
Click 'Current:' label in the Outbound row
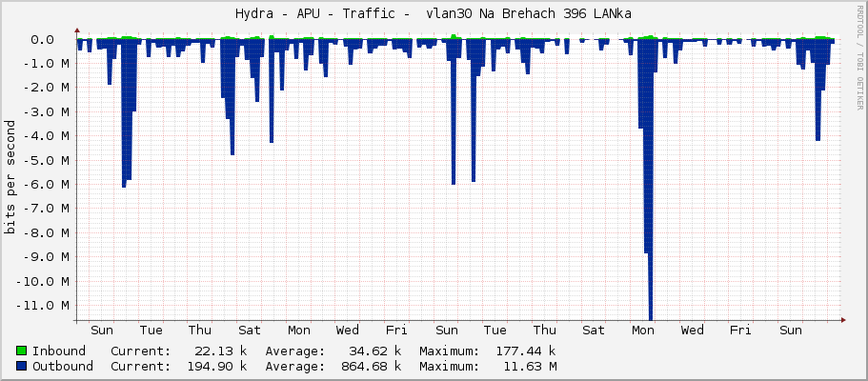tap(141, 366)
